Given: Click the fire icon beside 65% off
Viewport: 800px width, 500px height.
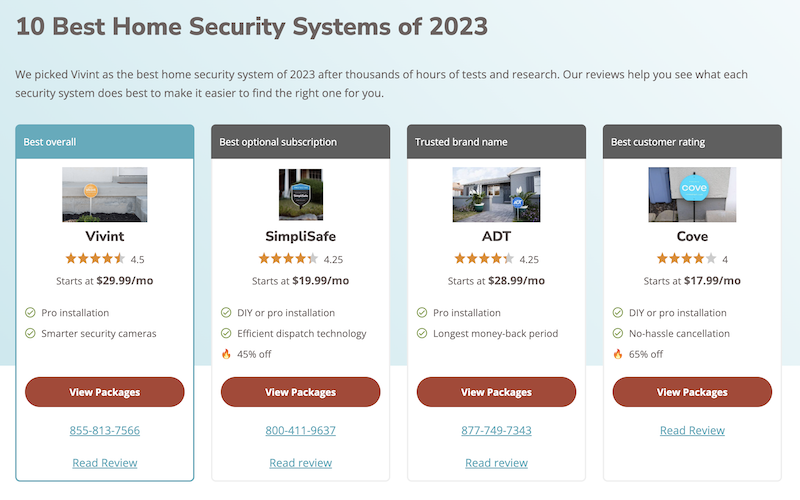Looking at the screenshot, I should click(x=618, y=354).
